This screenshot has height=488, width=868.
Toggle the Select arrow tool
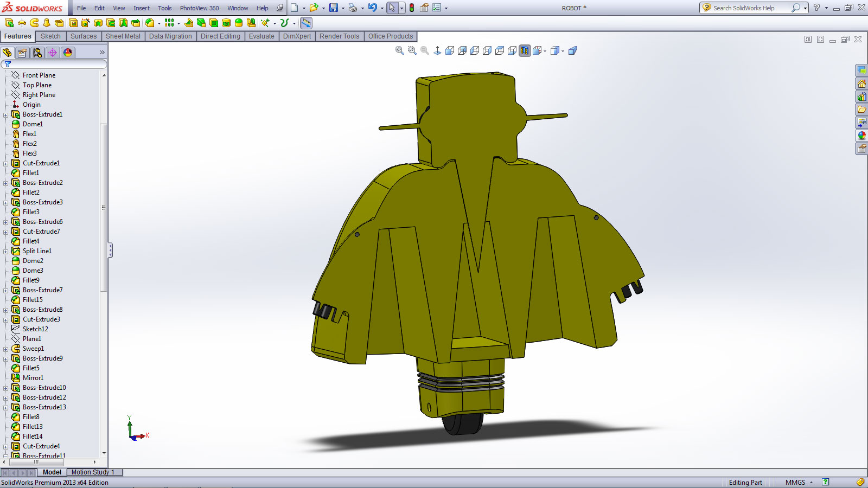[392, 8]
